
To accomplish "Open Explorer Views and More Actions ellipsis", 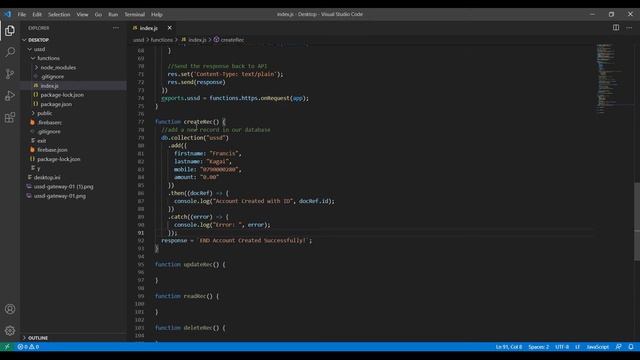I will [x=116, y=28].
